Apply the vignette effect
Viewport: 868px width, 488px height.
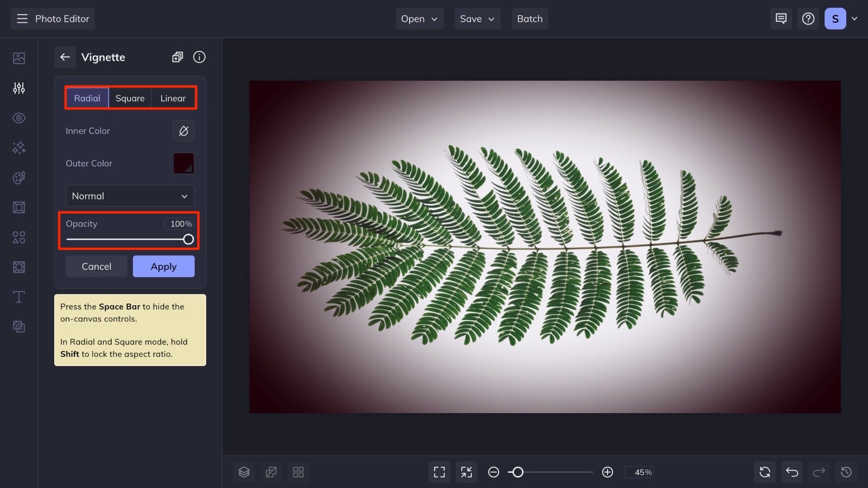click(x=163, y=266)
